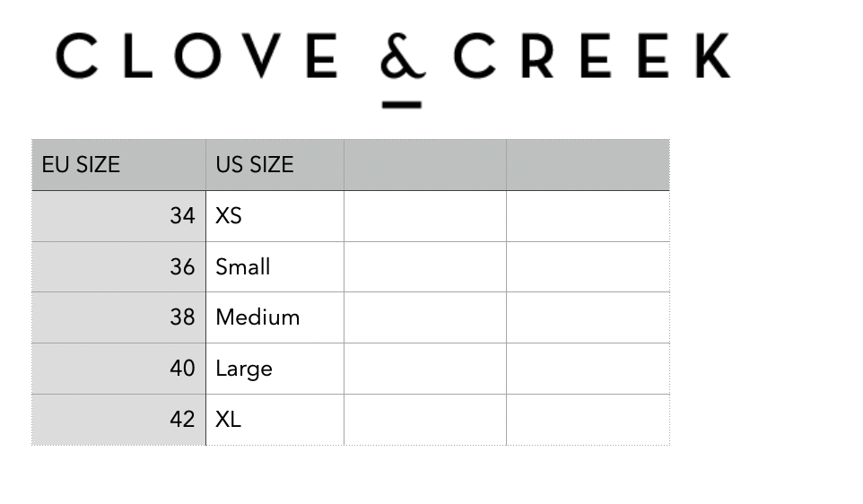863x504 pixels.
Task: Click the cell with value 38
Action: 118,317
